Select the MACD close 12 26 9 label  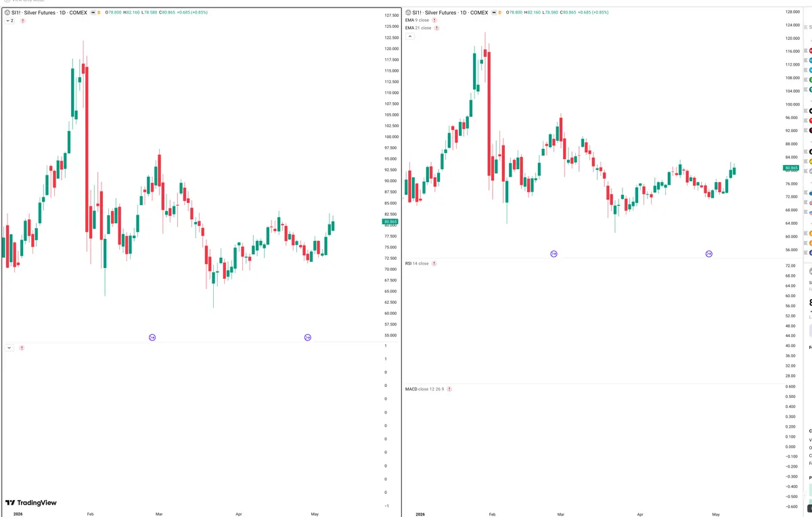pyautogui.click(x=424, y=389)
